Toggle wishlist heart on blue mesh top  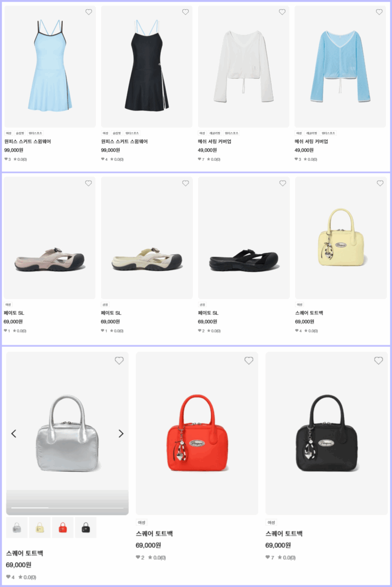point(379,12)
